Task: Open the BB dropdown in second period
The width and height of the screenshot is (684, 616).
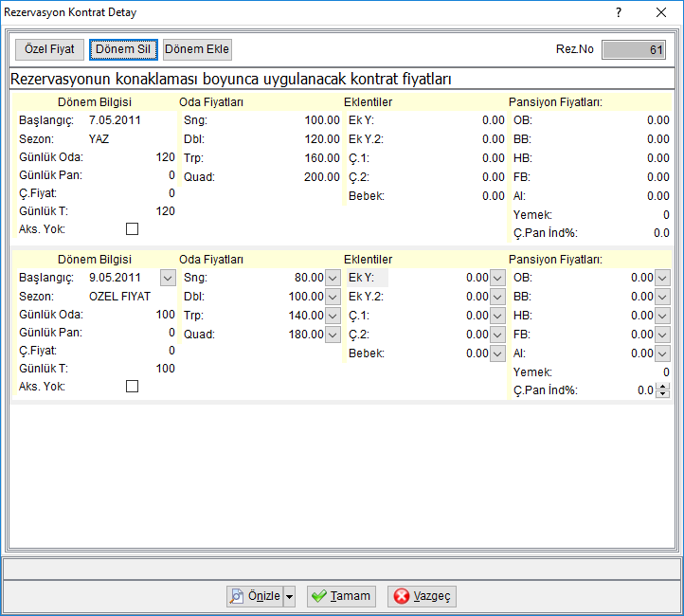Action: coord(662,297)
